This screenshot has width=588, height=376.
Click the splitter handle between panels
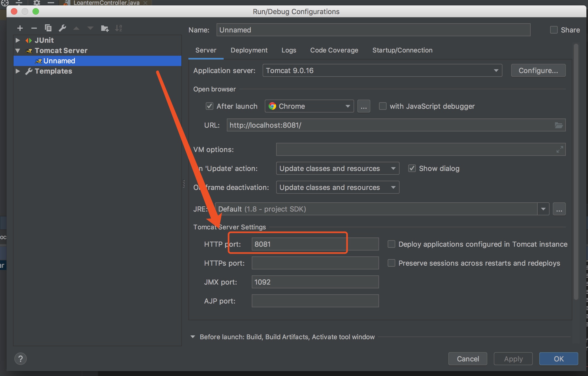coord(184,184)
